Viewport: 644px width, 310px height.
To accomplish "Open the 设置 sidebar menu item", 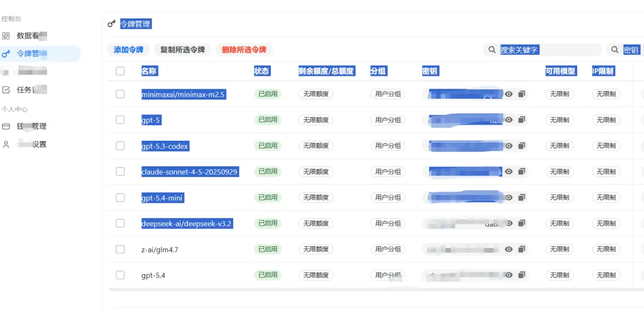I will click(40, 144).
